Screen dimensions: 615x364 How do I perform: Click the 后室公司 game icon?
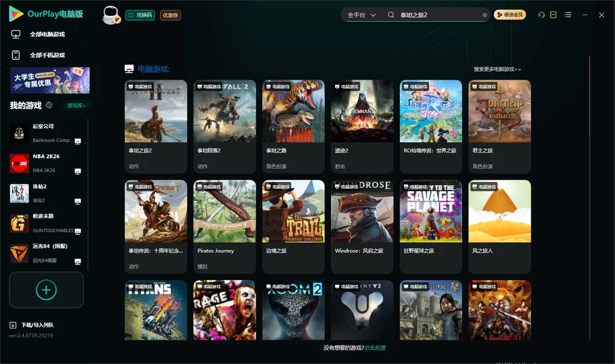tap(19, 133)
